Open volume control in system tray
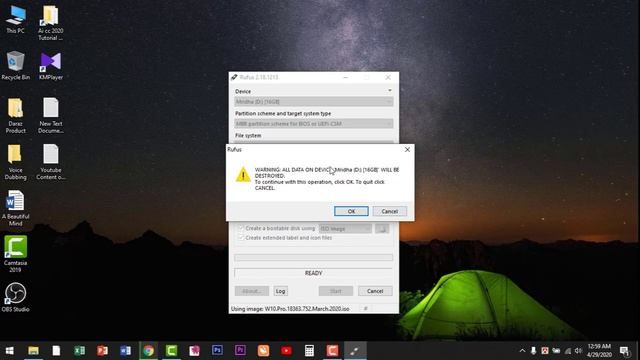The width and height of the screenshot is (640, 360). [x=578, y=351]
